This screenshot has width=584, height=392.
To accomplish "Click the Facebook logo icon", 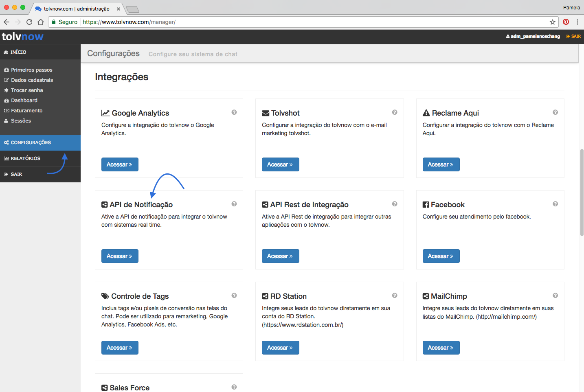I will click(x=426, y=205).
